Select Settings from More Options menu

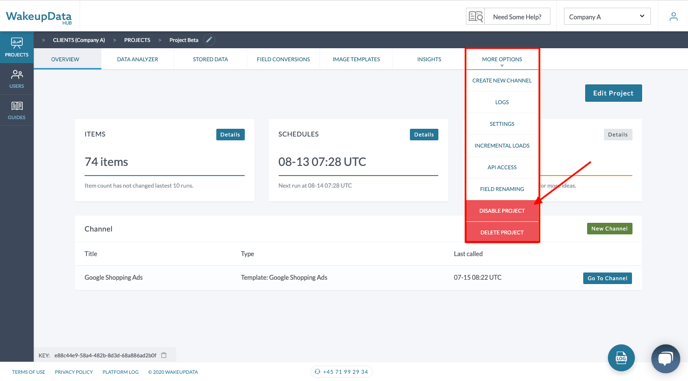[x=502, y=124]
